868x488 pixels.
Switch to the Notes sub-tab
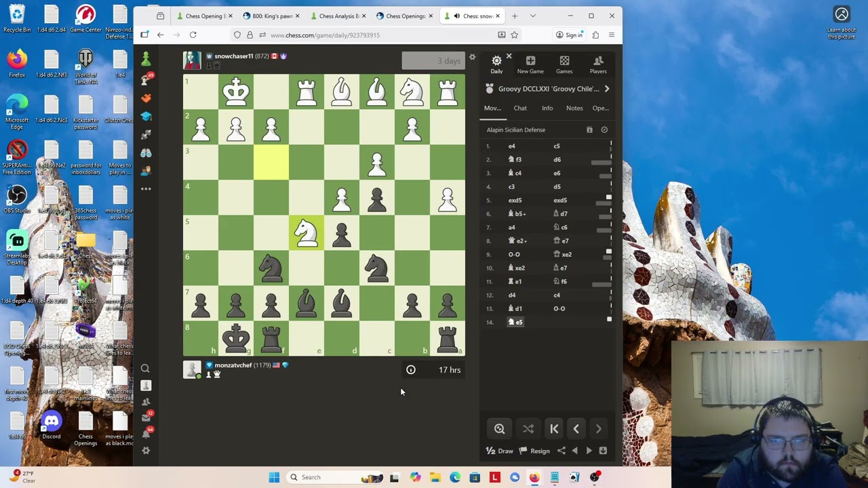click(574, 108)
